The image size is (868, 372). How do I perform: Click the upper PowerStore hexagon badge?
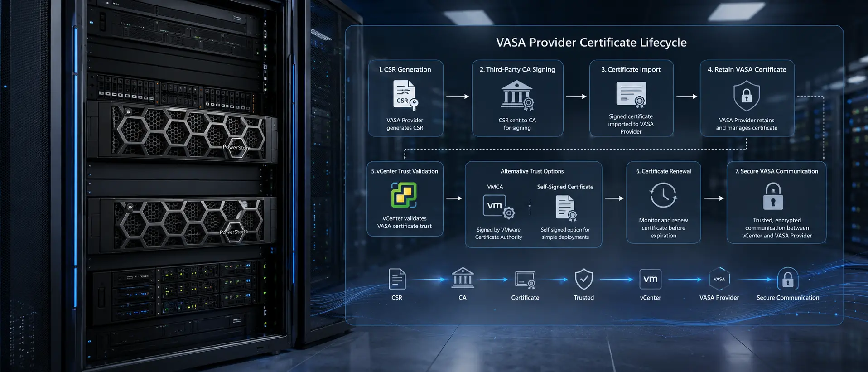click(237, 147)
